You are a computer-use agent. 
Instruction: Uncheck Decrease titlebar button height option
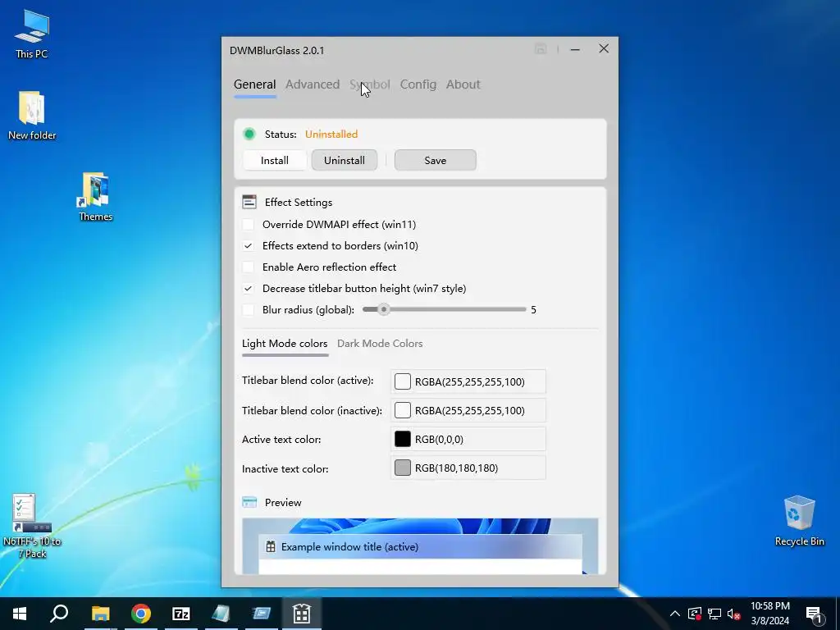248,288
